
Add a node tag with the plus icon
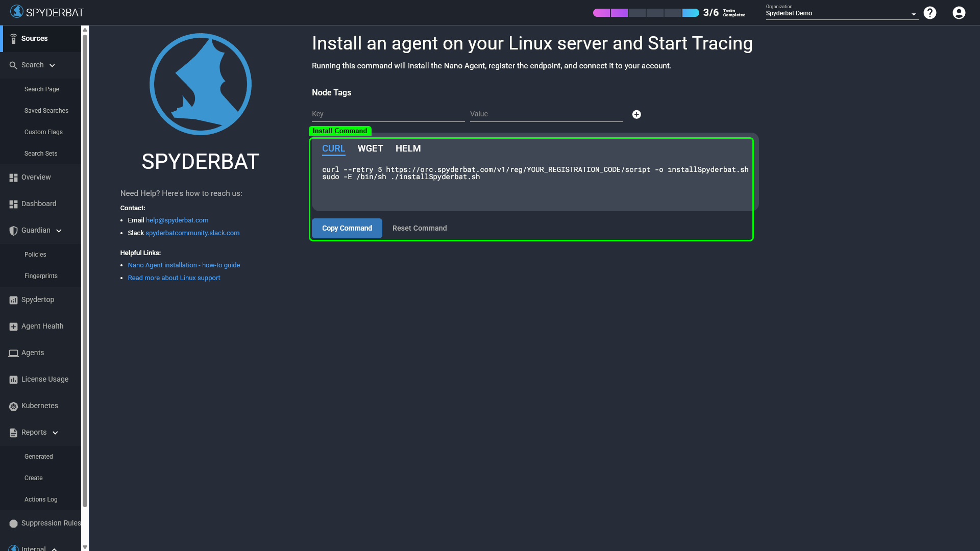click(636, 114)
